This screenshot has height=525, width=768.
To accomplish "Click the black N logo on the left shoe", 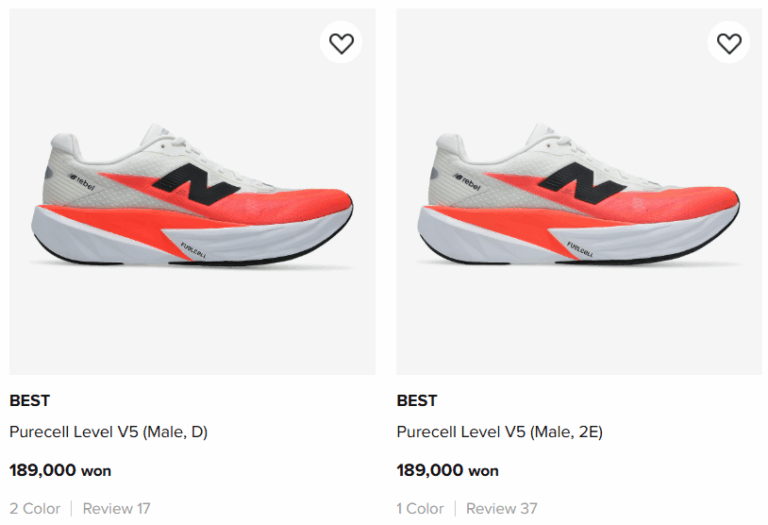I will [x=197, y=183].
